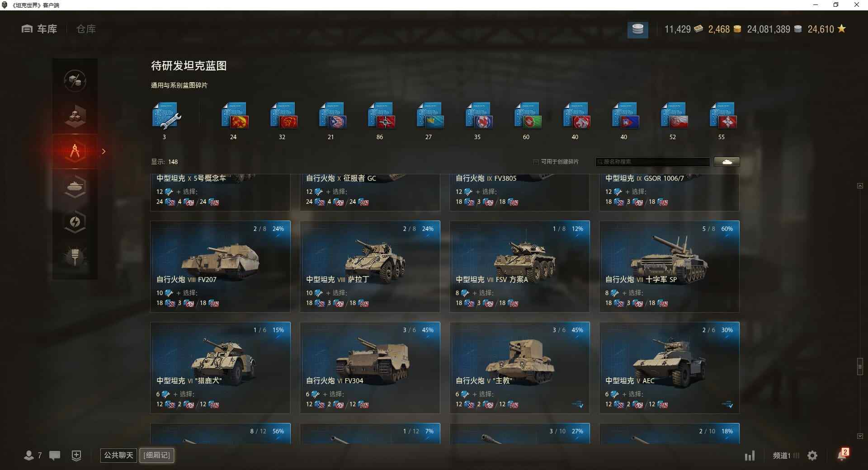Select the compass blueprints sidebar section
The width and height of the screenshot is (868, 470).
75,151
